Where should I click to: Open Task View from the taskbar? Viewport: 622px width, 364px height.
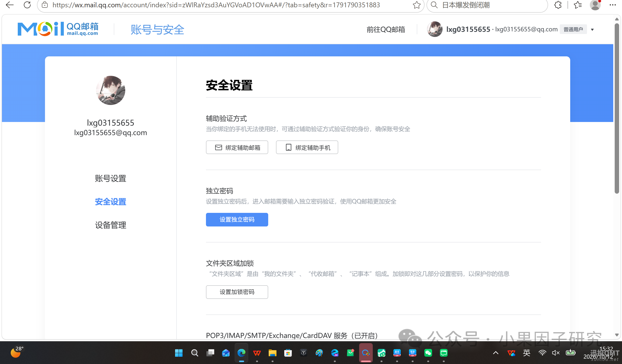click(210, 353)
